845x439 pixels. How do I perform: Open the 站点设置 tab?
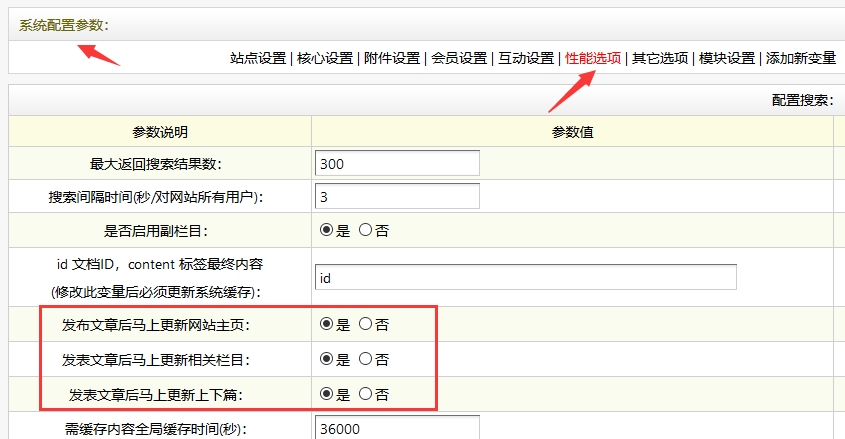(258, 58)
